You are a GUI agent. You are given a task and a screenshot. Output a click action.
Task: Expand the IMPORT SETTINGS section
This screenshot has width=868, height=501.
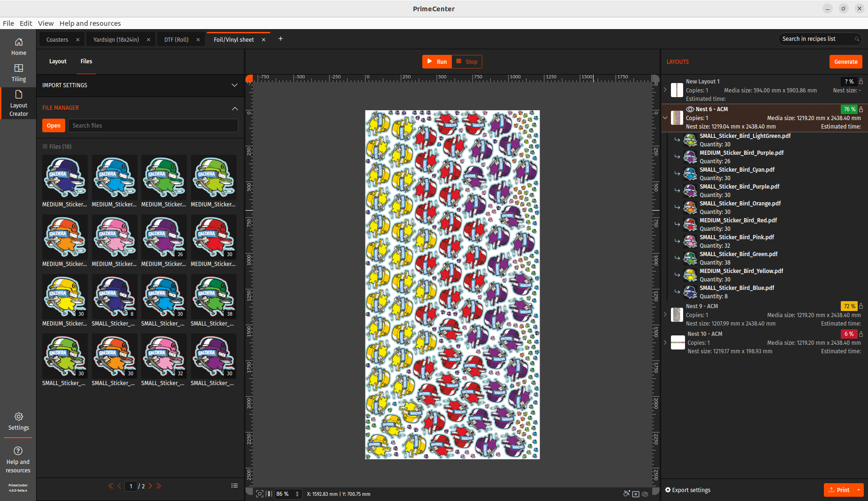click(234, 85)
